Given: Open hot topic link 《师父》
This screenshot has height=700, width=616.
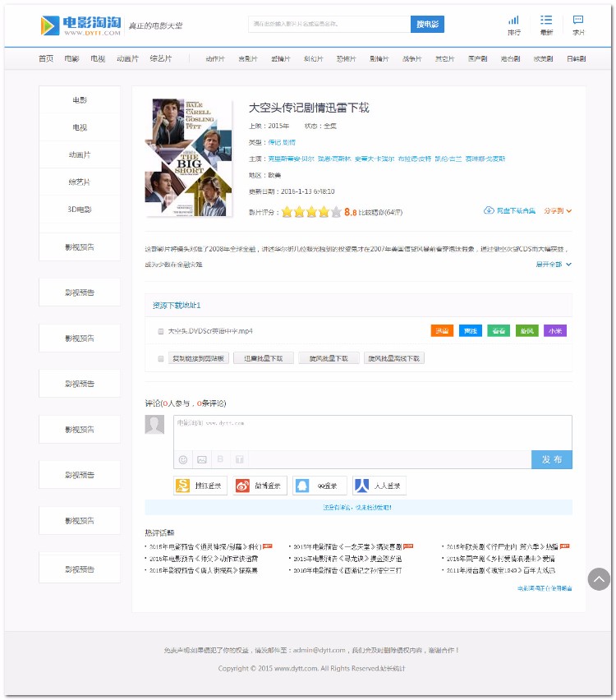Looking at the screenshot, I should click(x=204, y=558).
